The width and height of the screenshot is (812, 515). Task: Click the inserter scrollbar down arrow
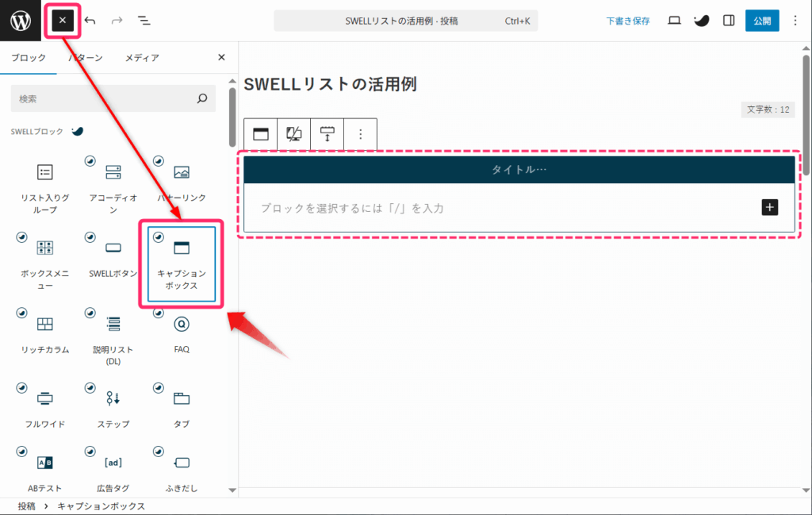tap(232, 490)
